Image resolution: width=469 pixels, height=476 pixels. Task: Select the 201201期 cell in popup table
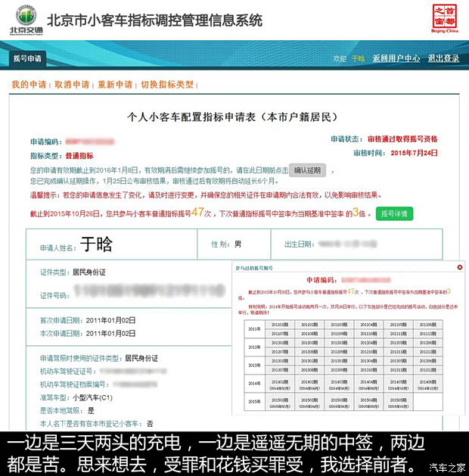point(279,343)
